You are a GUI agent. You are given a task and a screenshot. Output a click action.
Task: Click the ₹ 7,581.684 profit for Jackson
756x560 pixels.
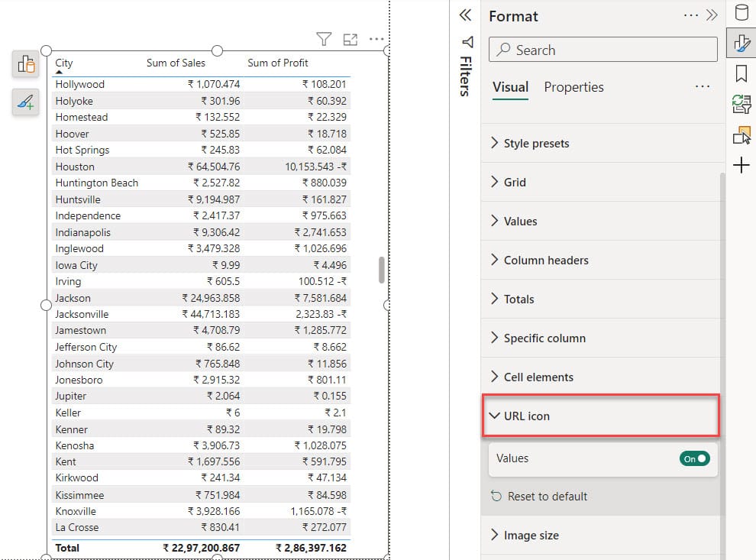pos(320,298)
